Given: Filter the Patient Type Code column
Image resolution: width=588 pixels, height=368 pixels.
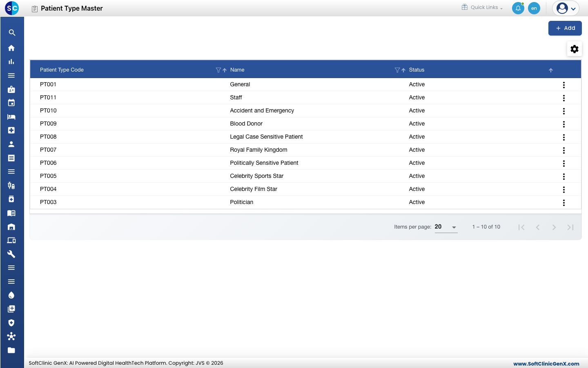Looking at the screenshot, I should click(x=218, y=70).
